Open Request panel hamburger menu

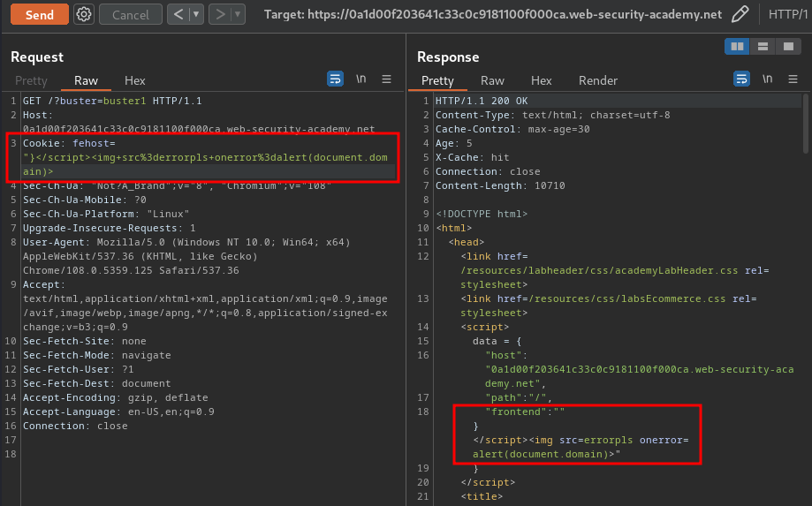coord(386,79)
